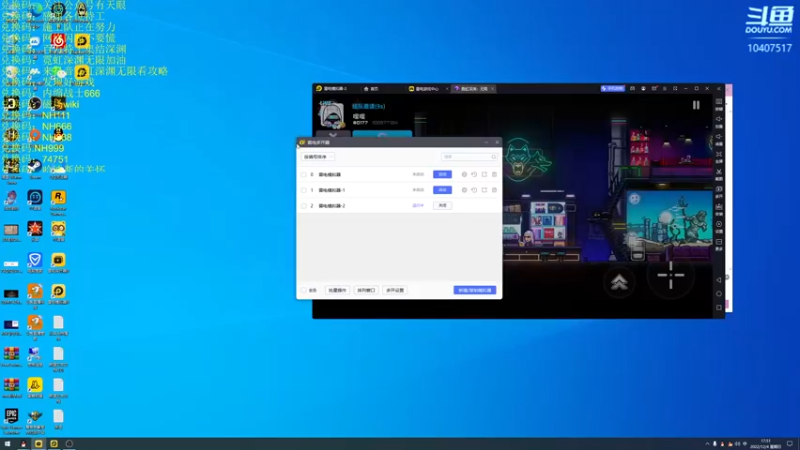The height and width of the screenshot is (450, 800).
Task: Click install APK icon in emulator sidebar
Action: pyautogui.click(x=718, y=208)
